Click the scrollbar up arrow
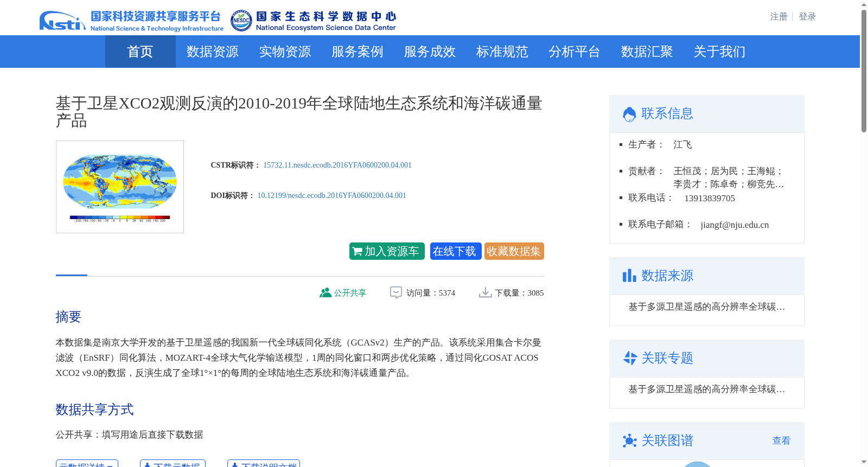The image size is (868, 467). point(864,4)
